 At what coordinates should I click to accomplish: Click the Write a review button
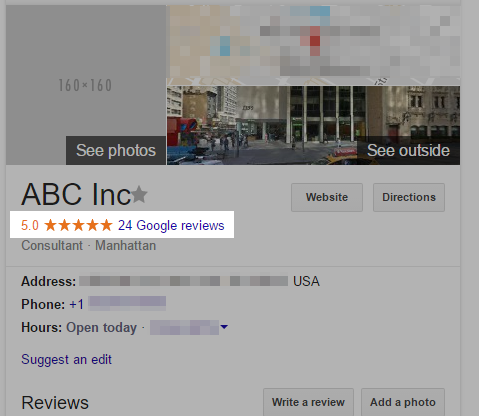click(308, 402)
